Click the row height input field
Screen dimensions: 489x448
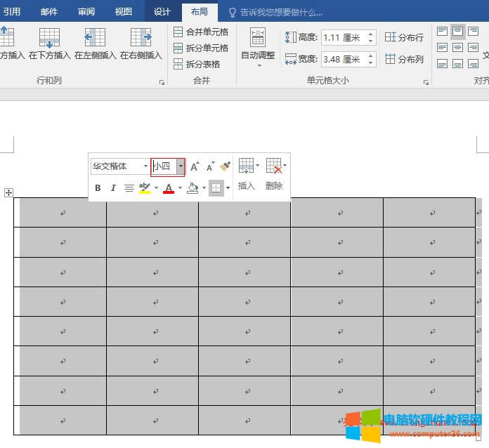pos(342,37)
